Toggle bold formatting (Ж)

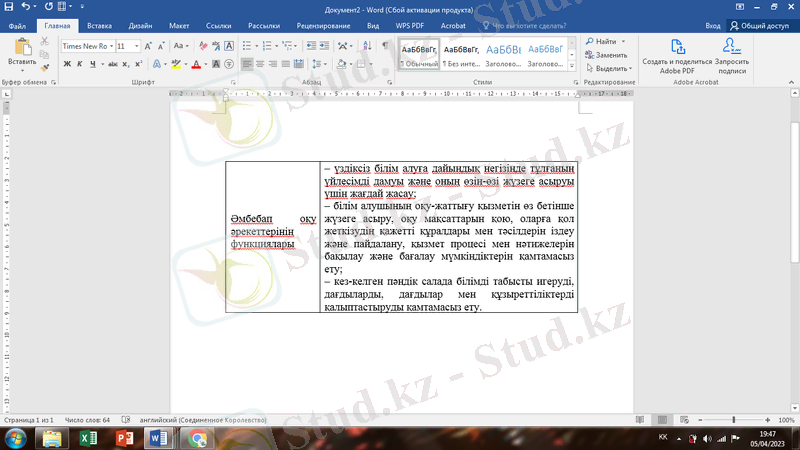[66, 64]
